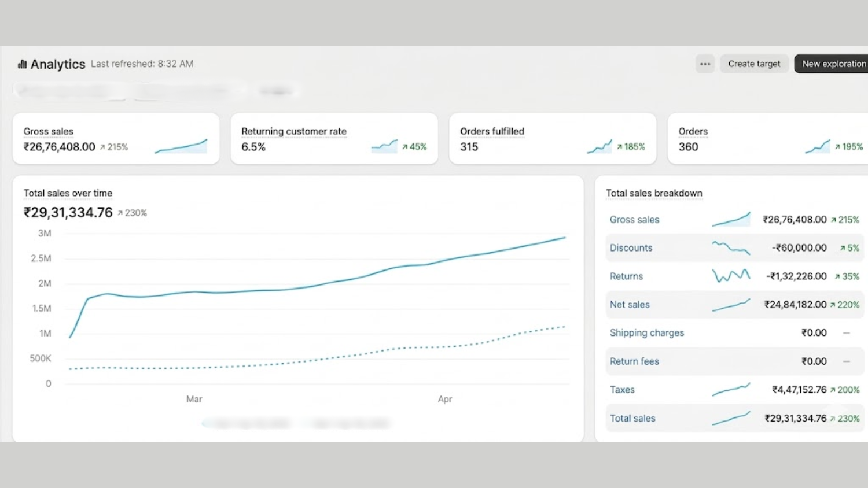Click the Returns row sparkline

(731, 276)
